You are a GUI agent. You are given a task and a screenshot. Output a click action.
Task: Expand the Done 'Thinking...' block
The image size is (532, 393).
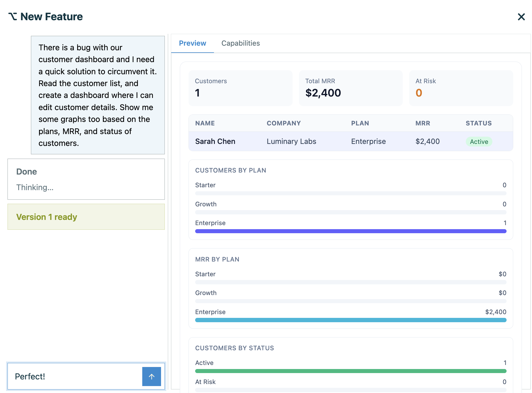(x=86, y=179)
